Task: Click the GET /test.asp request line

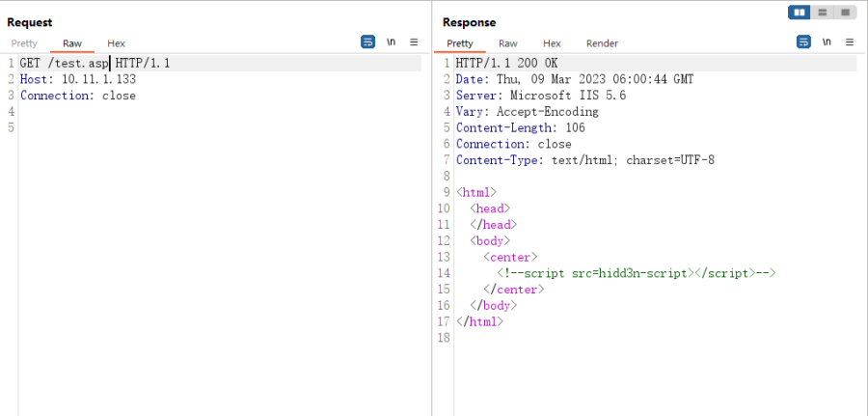Action: coord(95,63)
